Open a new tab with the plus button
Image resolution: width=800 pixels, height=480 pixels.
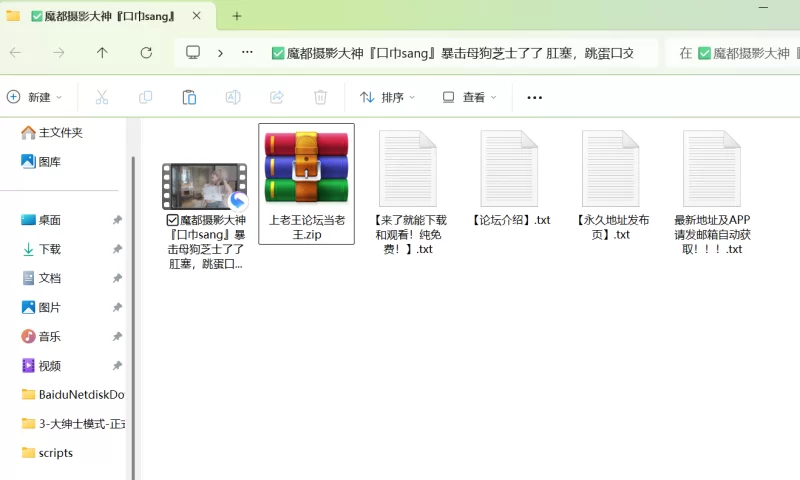[237, 16]
